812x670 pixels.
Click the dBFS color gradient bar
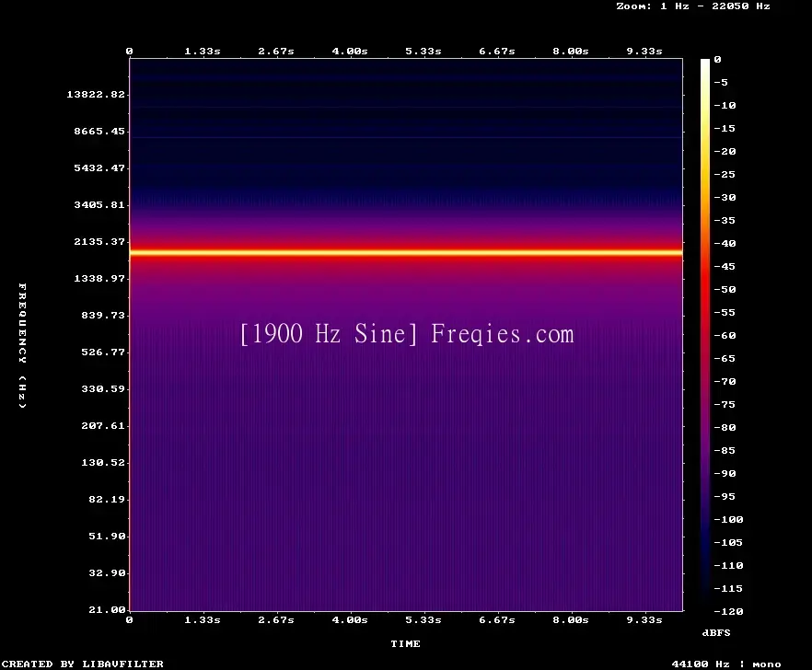click(x=705, y=335)
